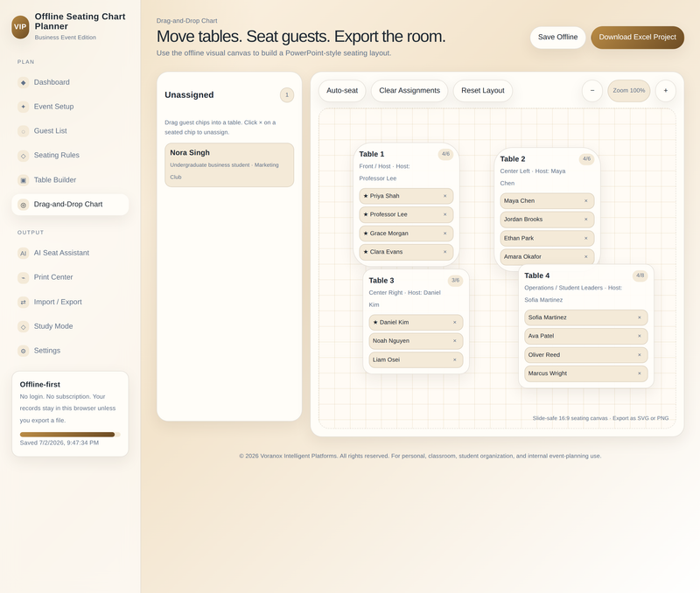Remove Sofia Martinez from Table 4
The image size is (700, 593).
pyautogui.click(x=640, y=317)
